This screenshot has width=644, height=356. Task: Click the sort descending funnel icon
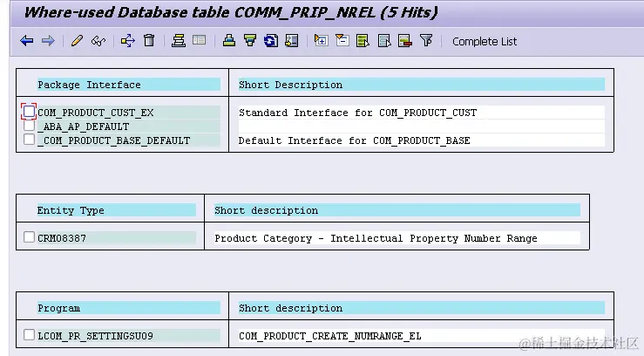250,40
